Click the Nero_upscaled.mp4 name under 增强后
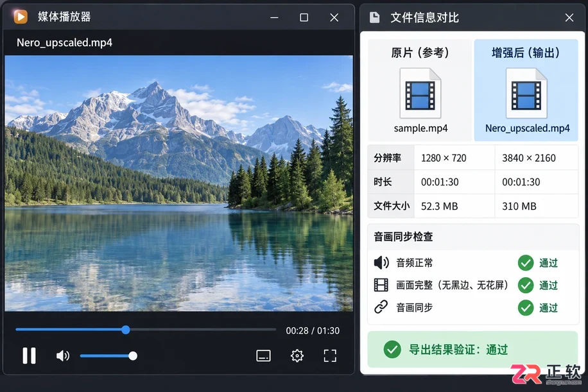Image resolution: width=588 pixels, height=392 pixels. tap(527, 128)
